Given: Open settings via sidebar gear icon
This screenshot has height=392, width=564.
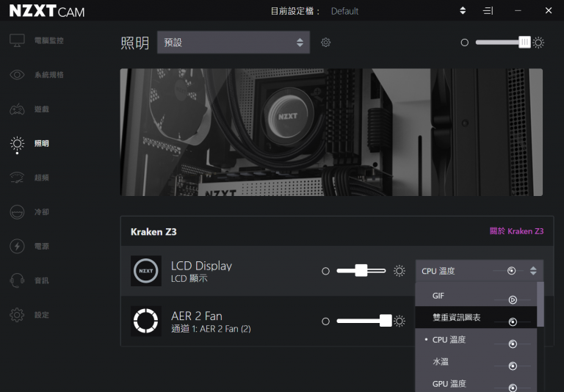Looking at the screenshot, I should (17, 315).
